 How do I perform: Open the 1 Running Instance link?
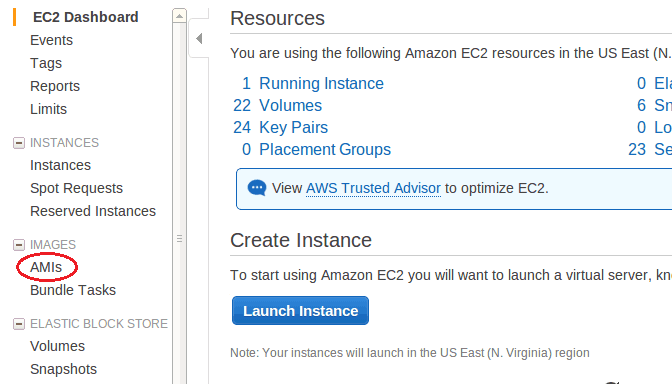click(x=313, y=83)
